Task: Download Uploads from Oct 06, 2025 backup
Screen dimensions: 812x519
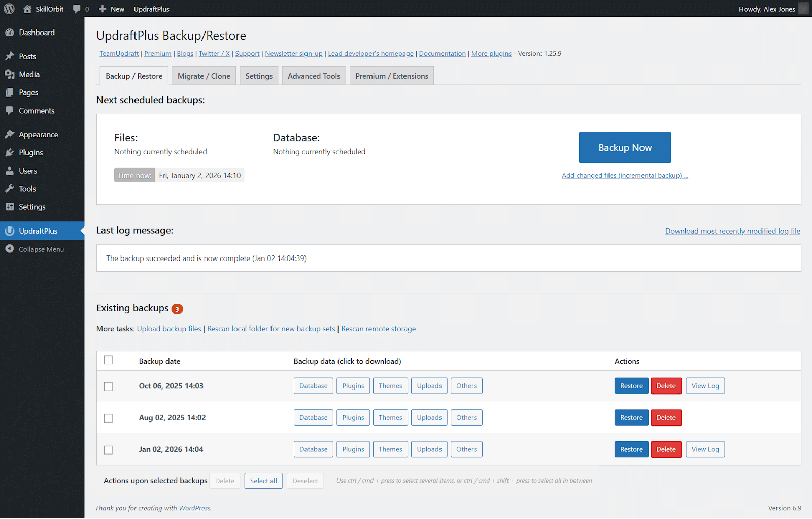Action: [x=429, y=386]
